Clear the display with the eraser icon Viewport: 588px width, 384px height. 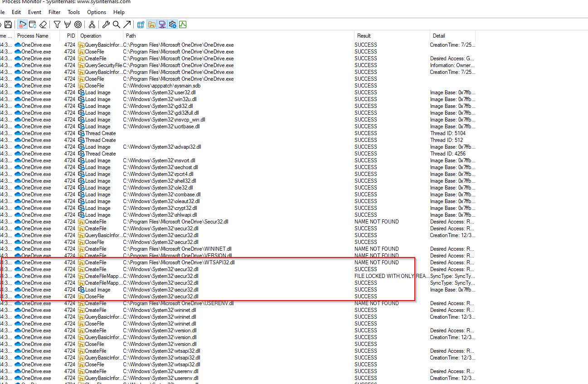(x=43, y=24)
